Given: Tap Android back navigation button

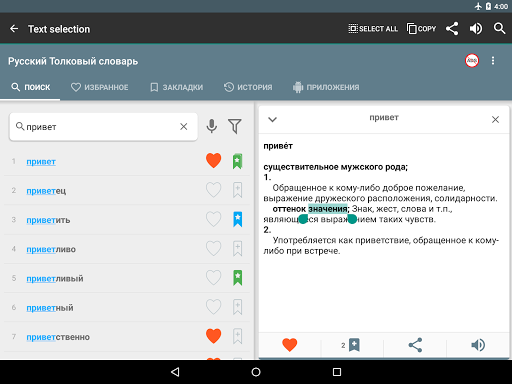Looking at the screenshot, I should (x=175, y=372).
